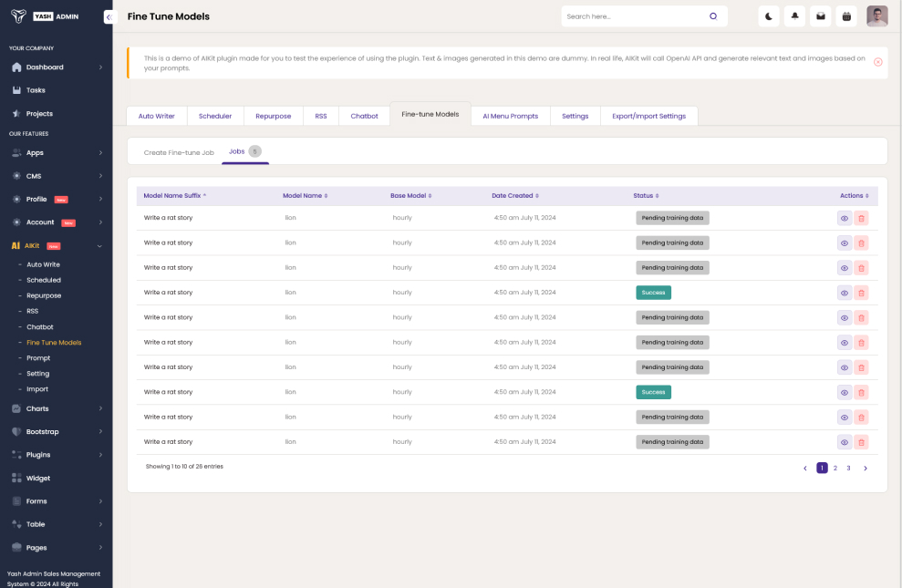Image resolution: width=902 pixels, height=588 pixels.
Task: Delete the last job row
Action: tap(861, 442)
